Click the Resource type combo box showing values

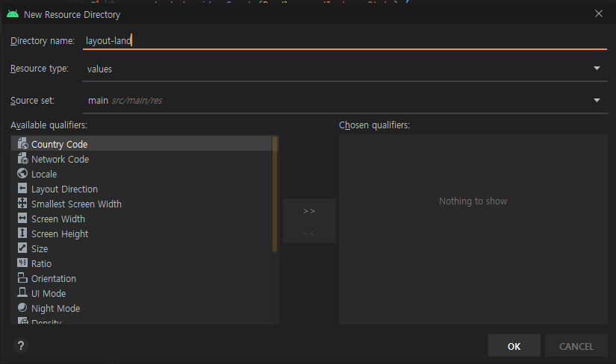click(x=344, y=69)
